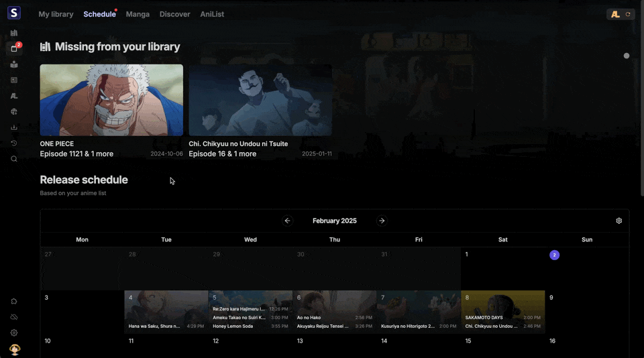This screenshot has height=358, width=644.
Task: Click the February 1 calendar cell
Action: coord(503,268)
